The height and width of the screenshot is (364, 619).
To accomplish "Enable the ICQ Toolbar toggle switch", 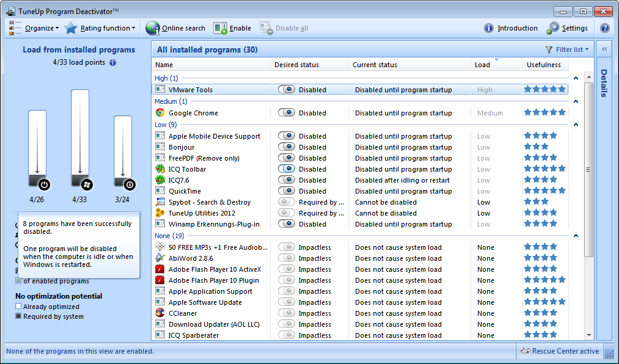I will [286, 169].
